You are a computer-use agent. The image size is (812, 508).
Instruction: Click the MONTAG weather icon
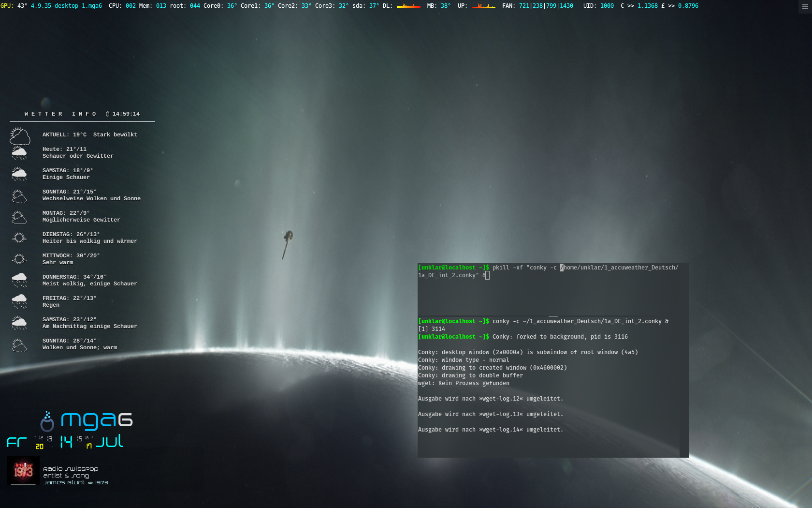click(x=19, y=217)
